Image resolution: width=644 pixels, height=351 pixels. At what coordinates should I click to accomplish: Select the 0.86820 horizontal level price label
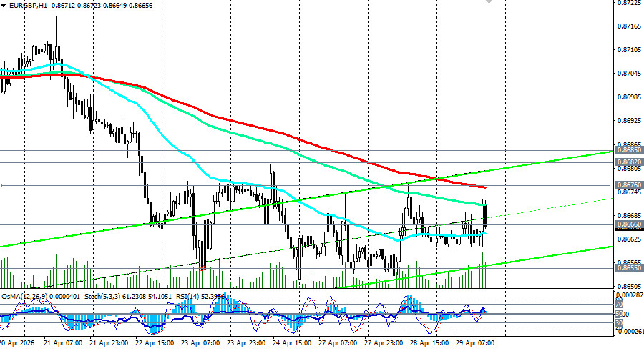629,162
